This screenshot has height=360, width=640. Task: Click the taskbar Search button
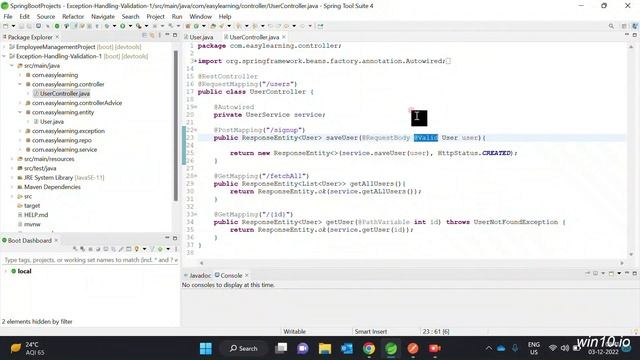point(244,348)
